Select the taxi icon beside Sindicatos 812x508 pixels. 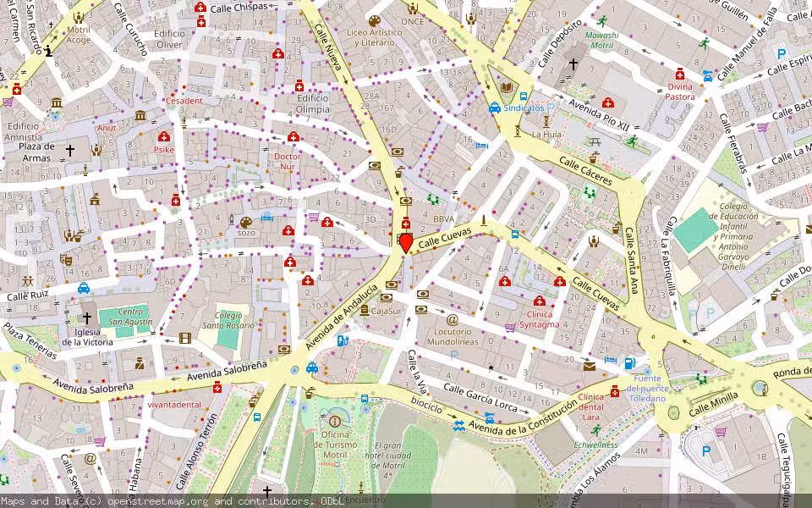(495, 108)
